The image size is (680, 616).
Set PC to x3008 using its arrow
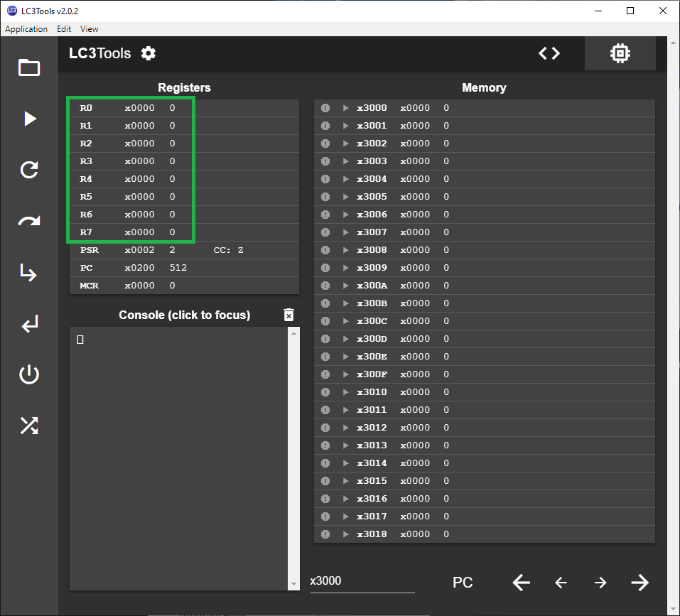click(345, 250)
